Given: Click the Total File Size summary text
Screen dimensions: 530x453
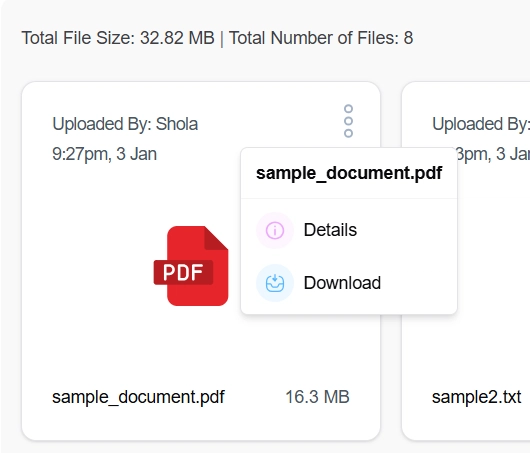Looking at the screenshot, I should coord(118,38).
